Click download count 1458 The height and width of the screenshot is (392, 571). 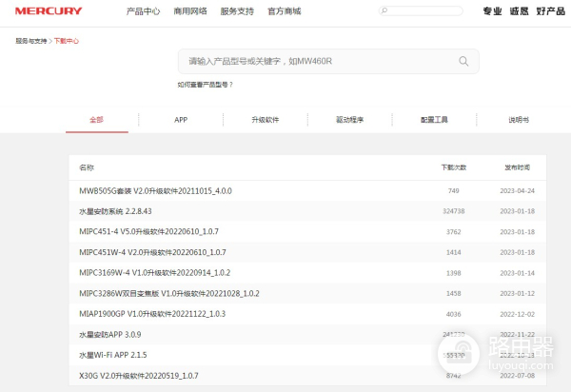pyautogui.click(x=454, y=293)
